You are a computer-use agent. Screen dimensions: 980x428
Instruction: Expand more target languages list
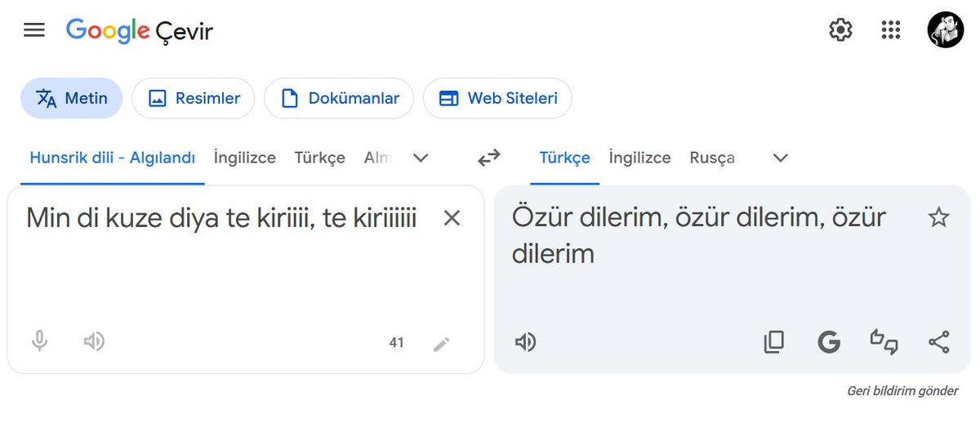tap(781, 158)
